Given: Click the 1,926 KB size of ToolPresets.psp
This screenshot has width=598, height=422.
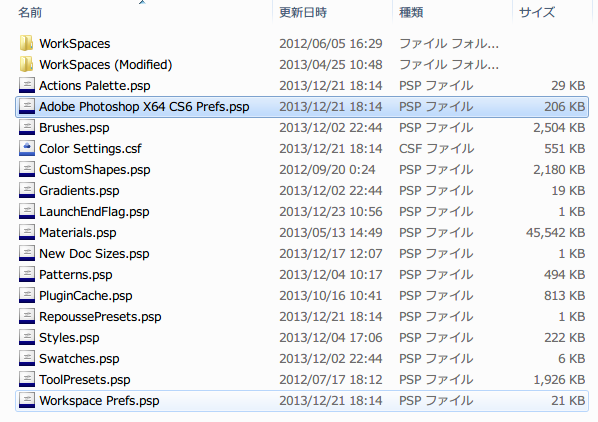Looking at the screenshot, I should [x=559, y=379].
